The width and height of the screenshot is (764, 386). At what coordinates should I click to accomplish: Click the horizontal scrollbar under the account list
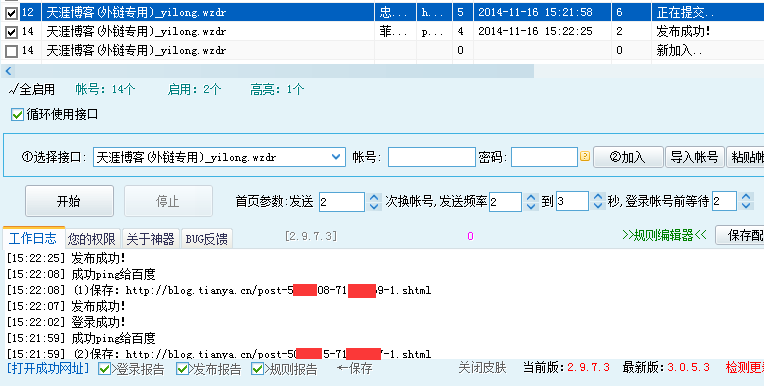tap(274, 71)
